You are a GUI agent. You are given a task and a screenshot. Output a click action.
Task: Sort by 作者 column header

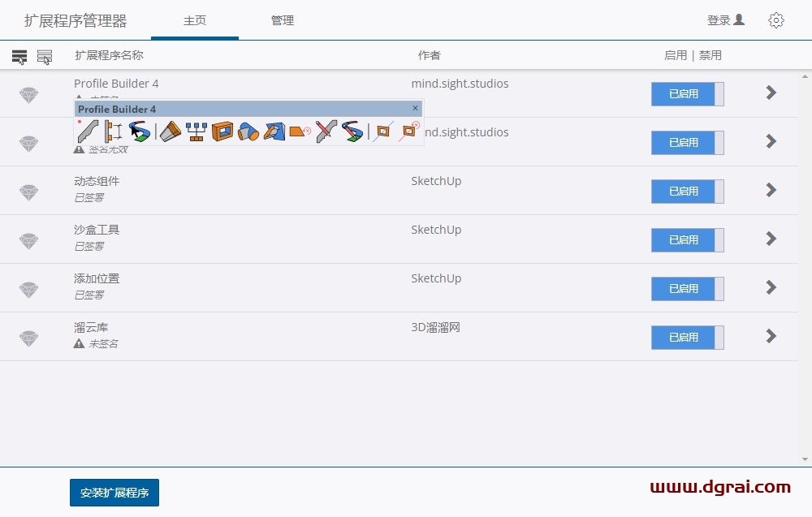pos(430,55)
